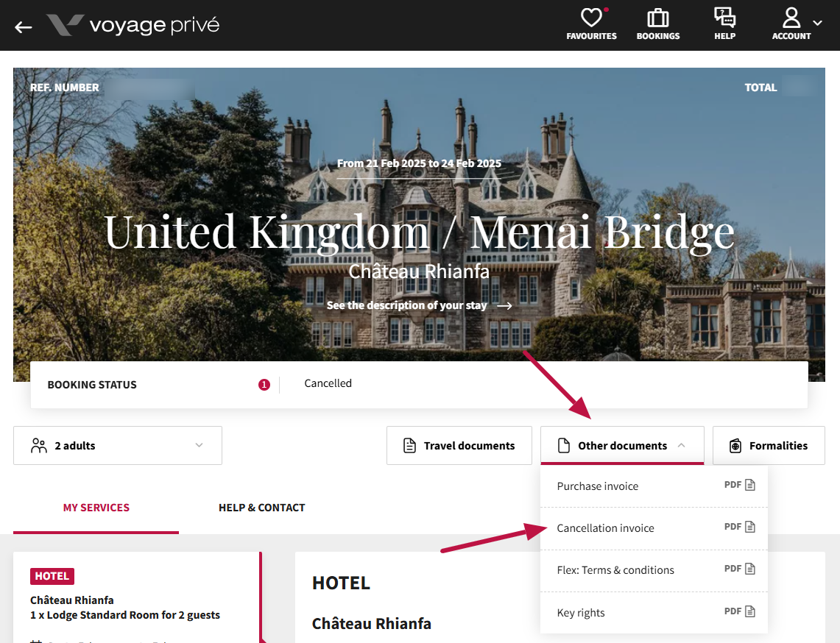Follow See the description of your stay
Viewport: 840px width, 643px height.
pos(419,305)
